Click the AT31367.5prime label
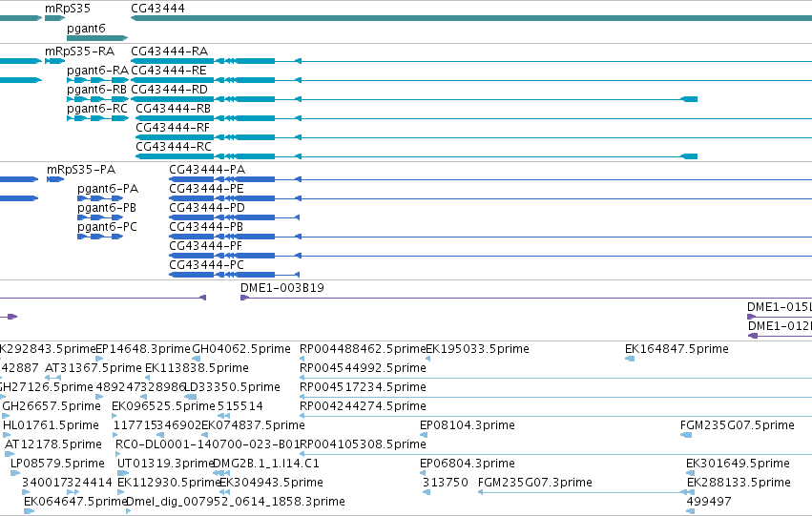This screenshot has height=516, width=812. pos(94,368)
